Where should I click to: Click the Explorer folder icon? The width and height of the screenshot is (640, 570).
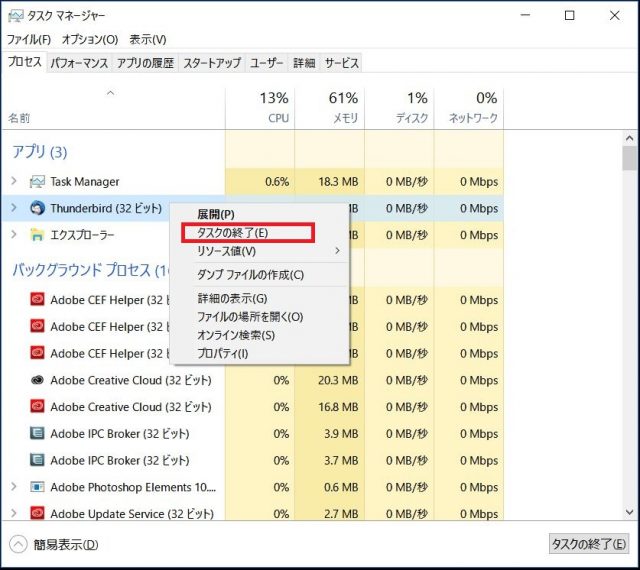click(x=37, y=236)
